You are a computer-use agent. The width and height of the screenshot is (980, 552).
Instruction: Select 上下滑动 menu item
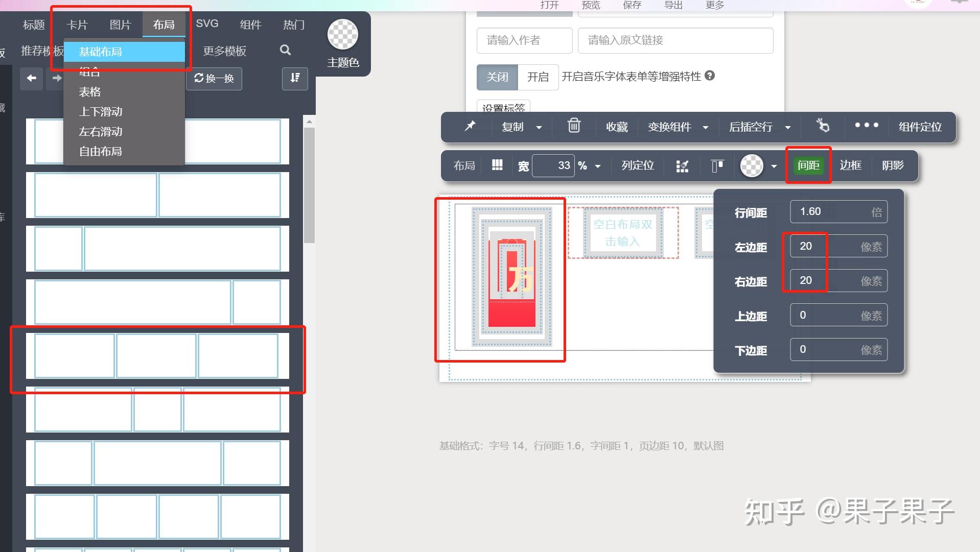(124, 112)
